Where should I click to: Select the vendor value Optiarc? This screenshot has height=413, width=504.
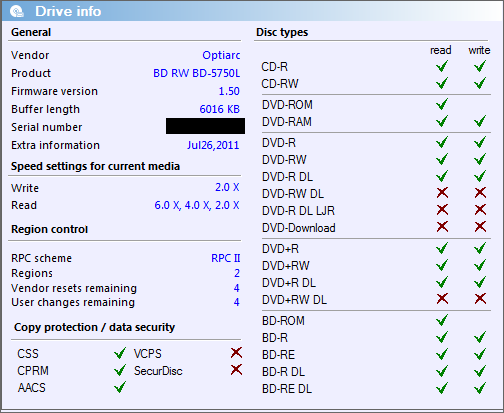click(x=221, y=55)
